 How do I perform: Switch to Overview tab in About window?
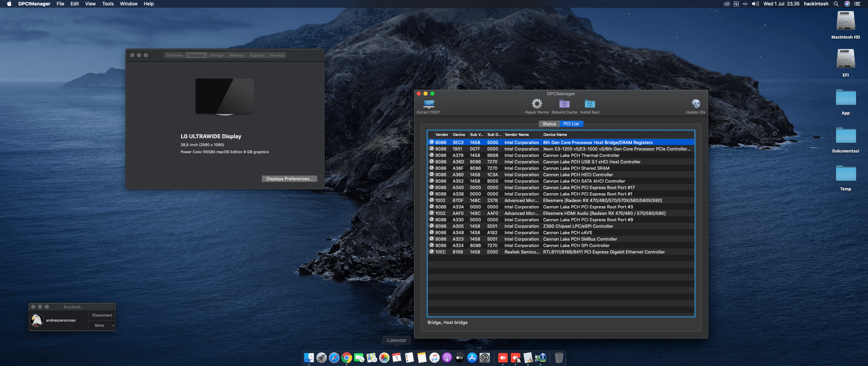coord(175,55)
